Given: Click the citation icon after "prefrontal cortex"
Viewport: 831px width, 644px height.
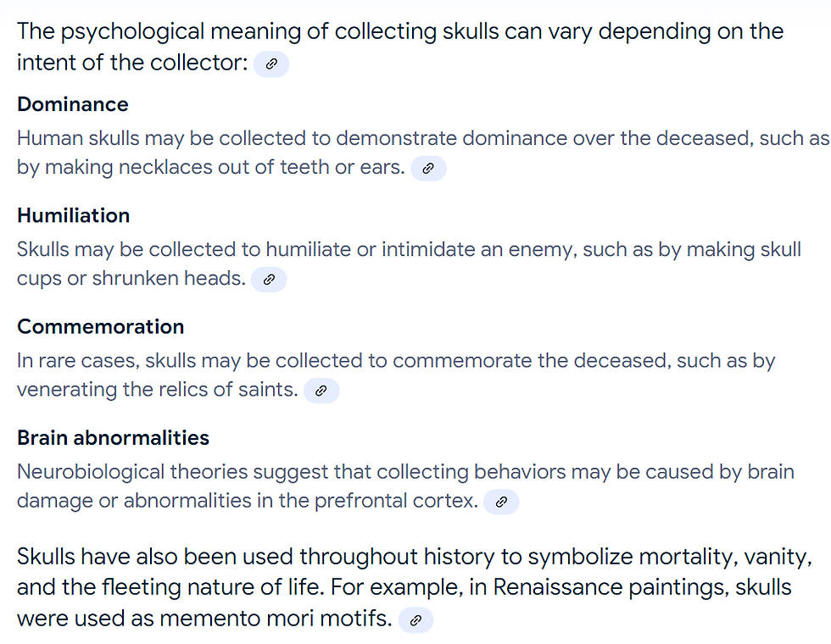Looking at the screenshot, I should pyautogui.click(x=501, y=502).
